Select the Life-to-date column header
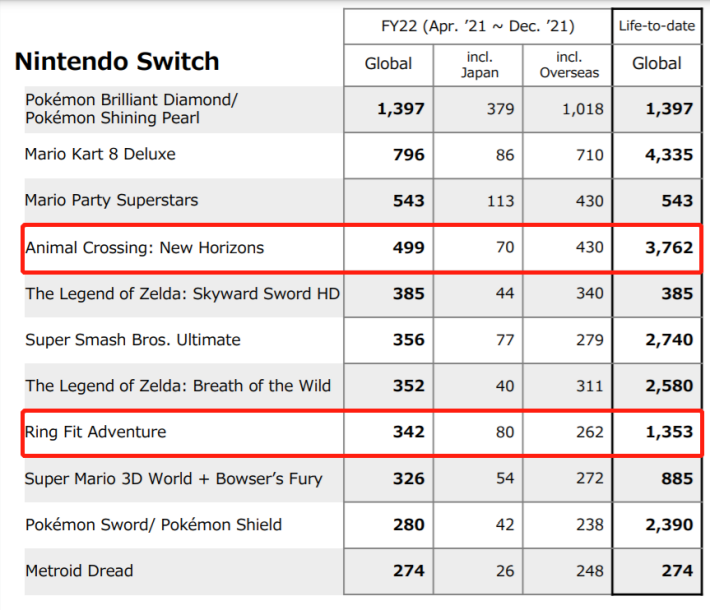710x610 pixels. tap(656, 25)
